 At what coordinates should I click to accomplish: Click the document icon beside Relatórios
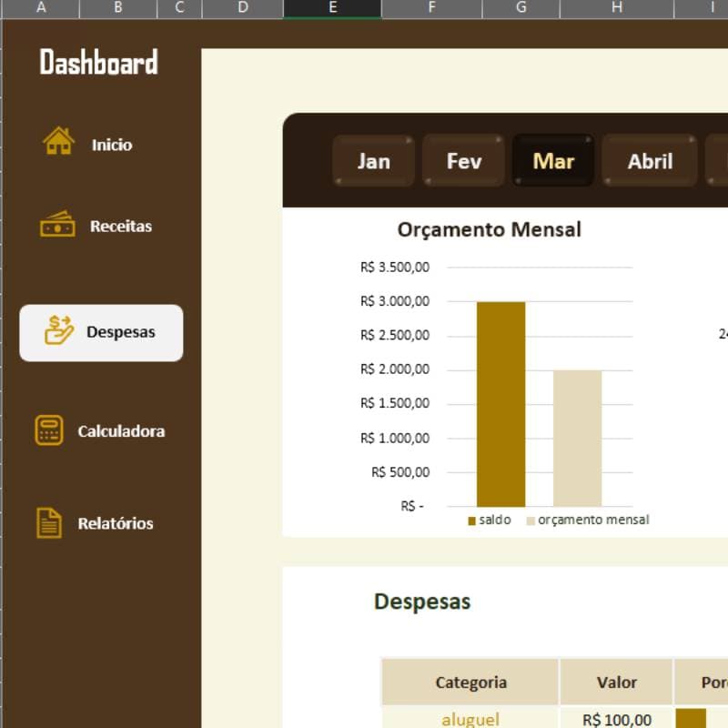tap(49, 522)
